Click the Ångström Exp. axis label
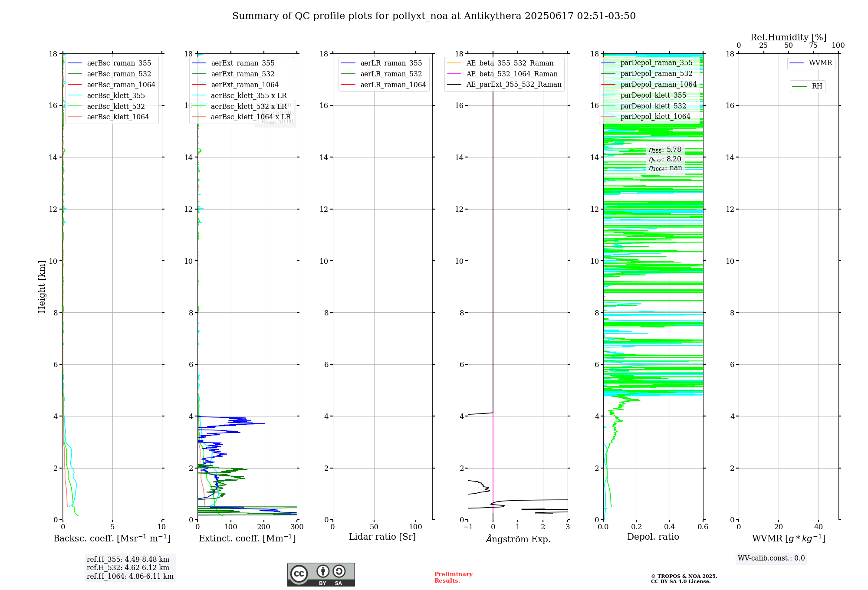Screen dimensions: 868x590 518,539
